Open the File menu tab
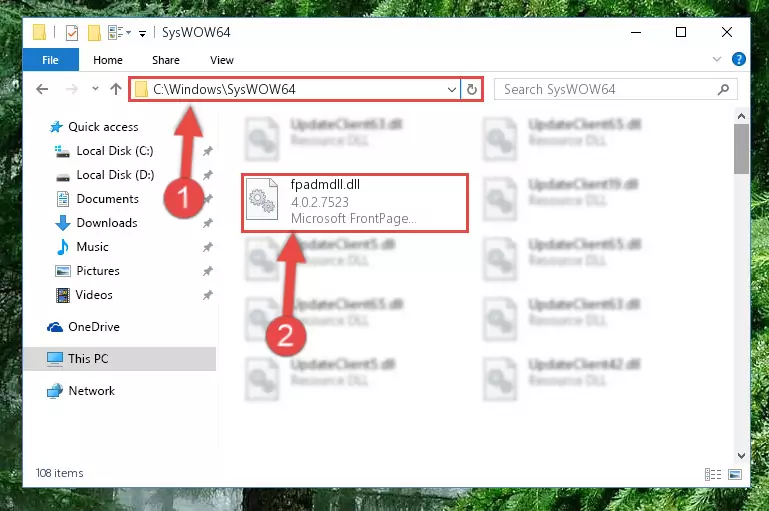Screen dimensions: 769x511 click(51, 60)
